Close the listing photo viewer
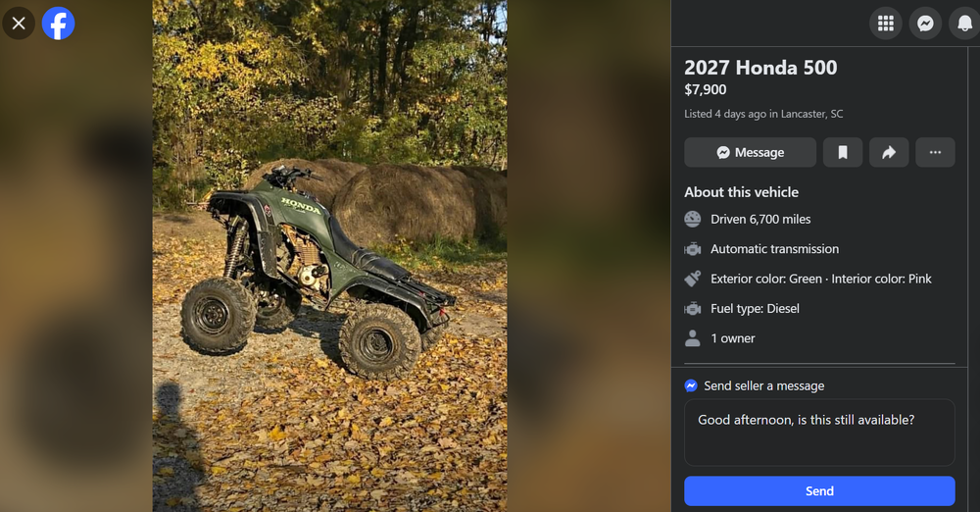The image size is (980, 512). click(x=19, y=24)
